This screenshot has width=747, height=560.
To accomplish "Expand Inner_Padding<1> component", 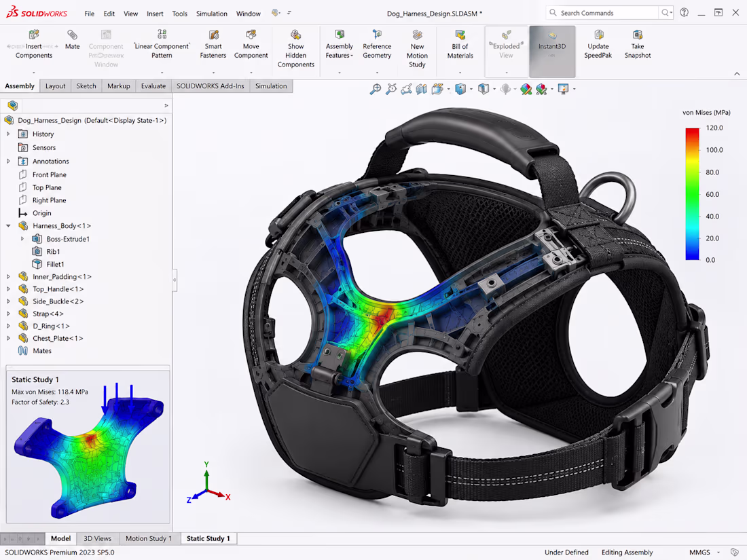I will tap(8, 277).
